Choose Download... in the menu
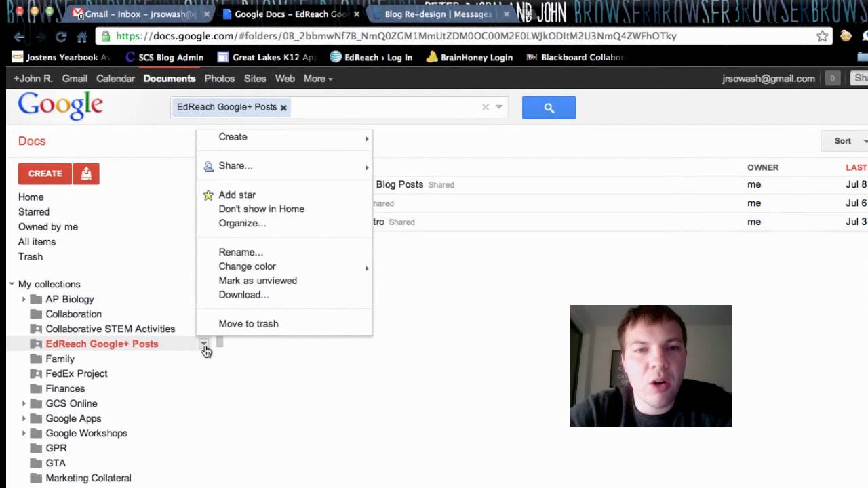Screen dimensions: 868x488 click(284, 295)
